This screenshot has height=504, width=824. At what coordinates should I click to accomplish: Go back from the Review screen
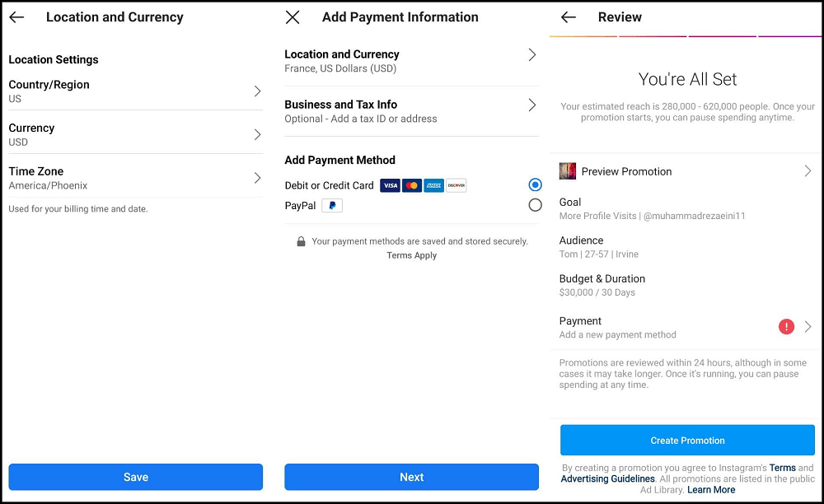pos(568,17)
